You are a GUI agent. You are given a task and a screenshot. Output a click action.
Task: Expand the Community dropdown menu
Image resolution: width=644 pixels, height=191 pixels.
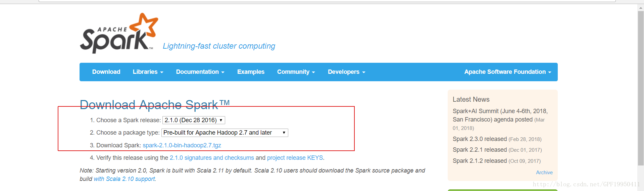click(296, 72)
